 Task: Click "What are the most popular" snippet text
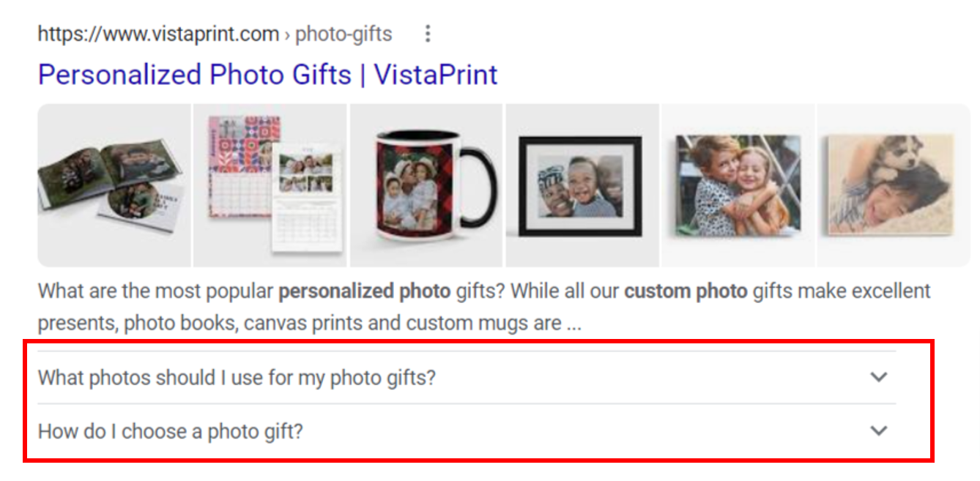click(156, 291)
